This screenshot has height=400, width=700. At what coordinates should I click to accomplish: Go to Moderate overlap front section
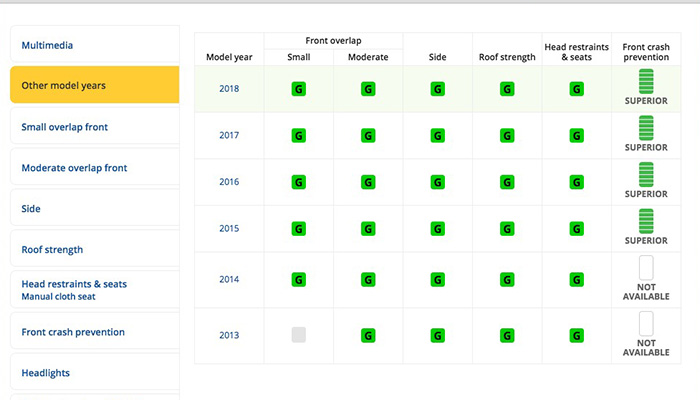click(x=95, y=167)
